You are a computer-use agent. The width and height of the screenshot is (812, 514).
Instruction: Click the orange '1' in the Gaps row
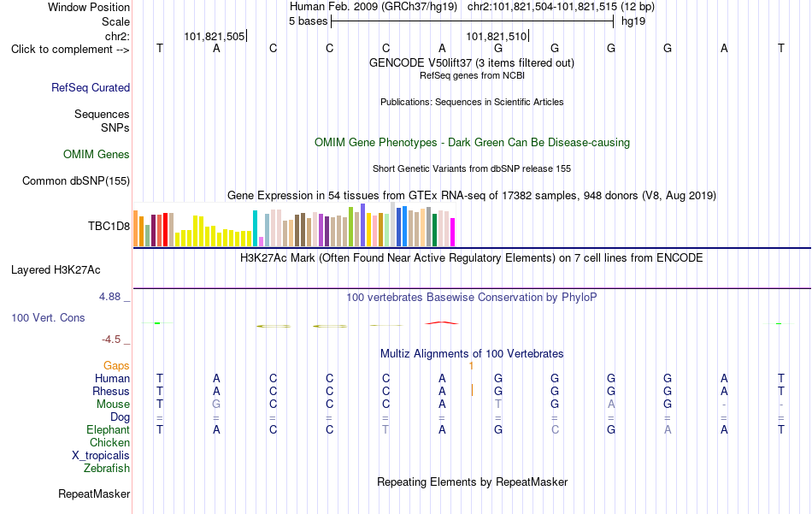click(x=471, y=366)
